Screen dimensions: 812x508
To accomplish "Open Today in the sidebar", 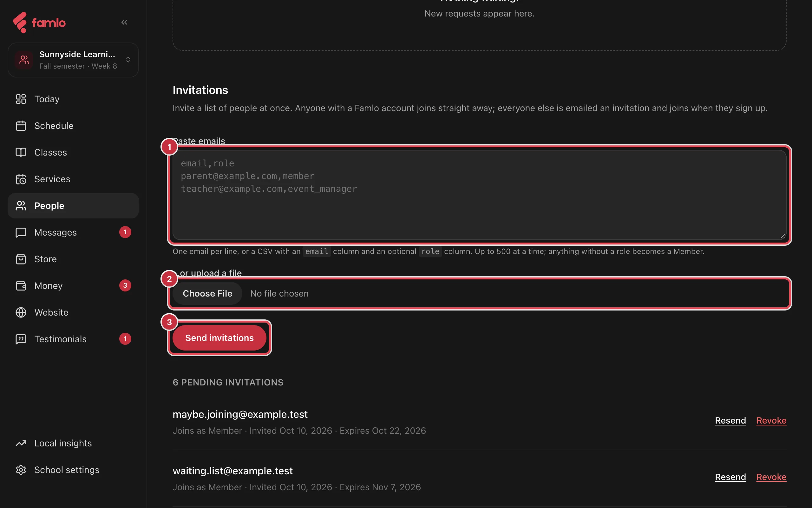I will [x=73, y=99].
